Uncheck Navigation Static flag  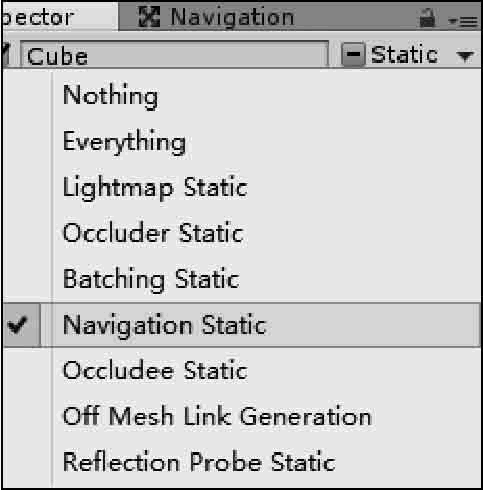coord(242,325)
